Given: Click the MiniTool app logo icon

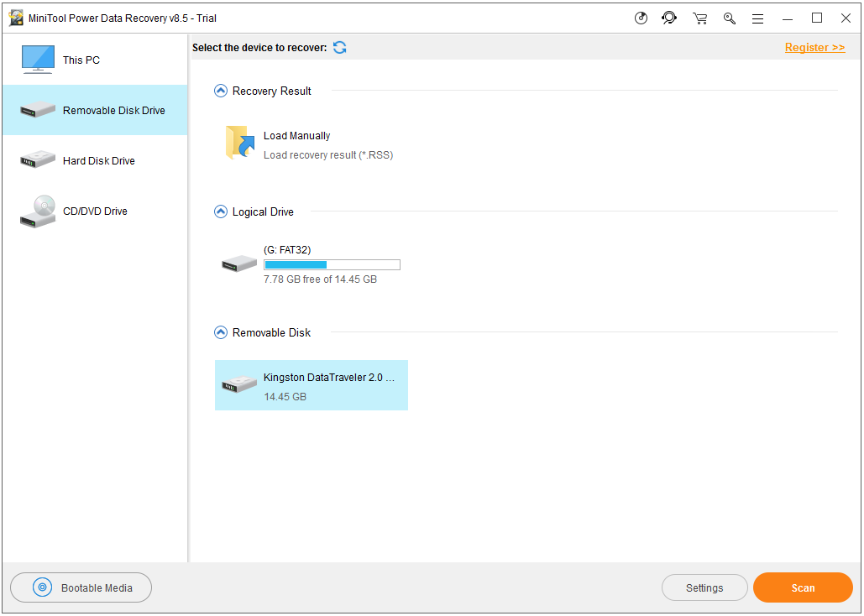Looking at the screenshot, I should tap(17, 18).
